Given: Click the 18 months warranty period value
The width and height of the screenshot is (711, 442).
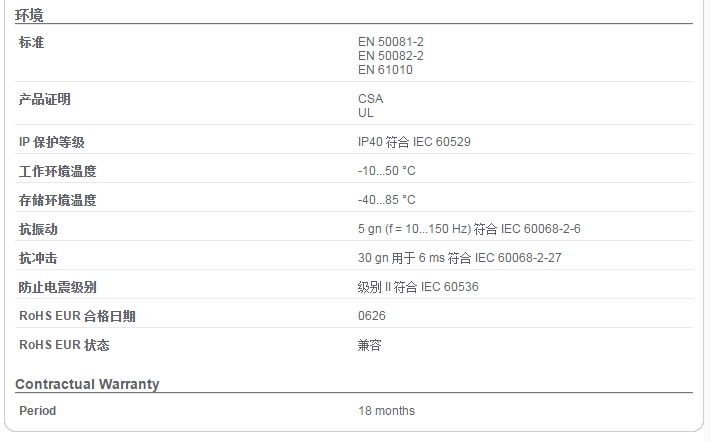Looking at the screenshot, I should [386, 411].
